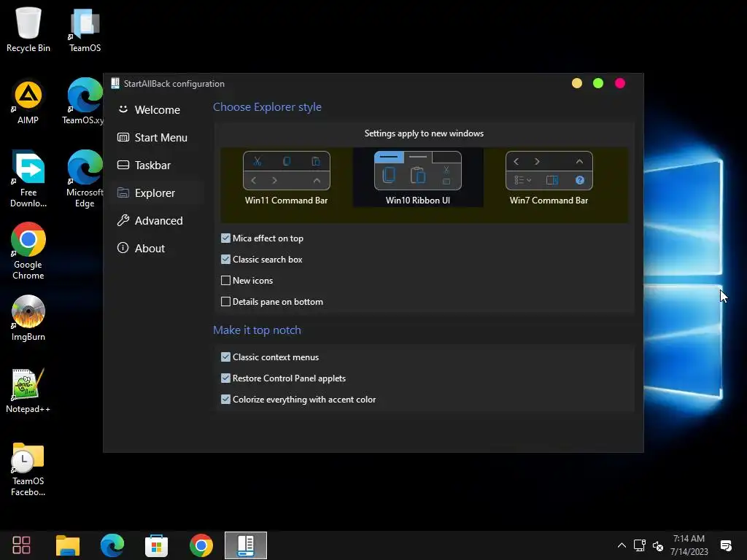Choose the Win11 Command Bar style
This screenshot has height=560, width=747.
[x=286, y=178]
